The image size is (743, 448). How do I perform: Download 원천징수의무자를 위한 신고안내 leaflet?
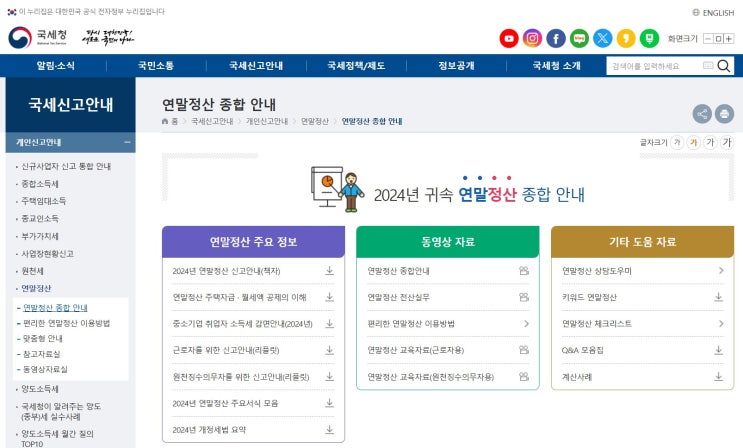click(329, 377)
